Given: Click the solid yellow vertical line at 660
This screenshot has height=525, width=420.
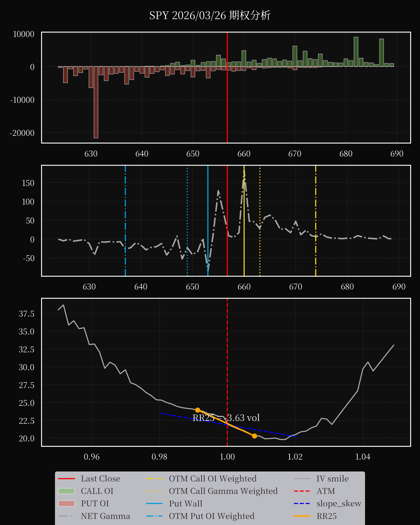Looking at the screenshot, I should click(244, 221).
